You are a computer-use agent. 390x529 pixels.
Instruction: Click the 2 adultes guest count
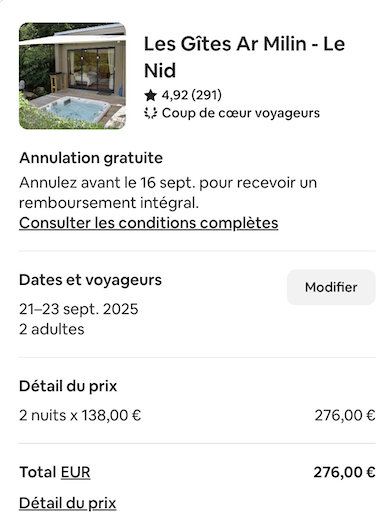(52, 329)
